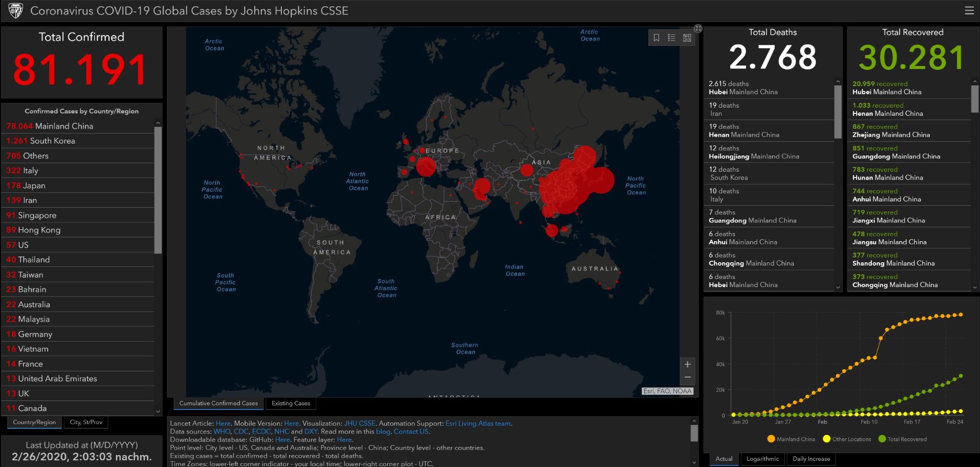Click country list scroll-up arrow
Image resolution: width=980 pixels, height=467 pixels.
[158, 123]
